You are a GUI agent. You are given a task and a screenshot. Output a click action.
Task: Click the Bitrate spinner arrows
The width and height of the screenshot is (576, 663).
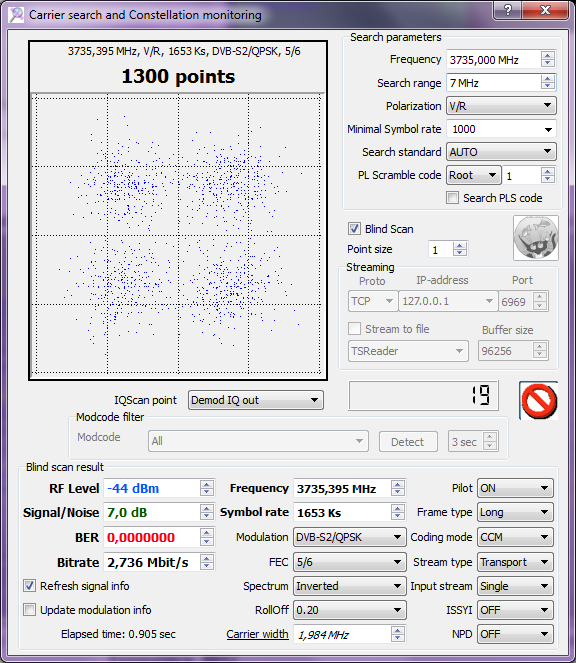(x=207, y=562)
